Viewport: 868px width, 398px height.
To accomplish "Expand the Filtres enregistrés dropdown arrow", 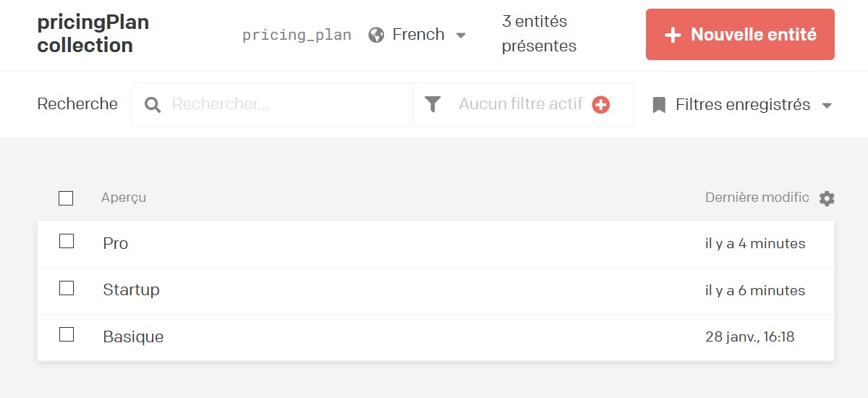I will click(827, 106).
